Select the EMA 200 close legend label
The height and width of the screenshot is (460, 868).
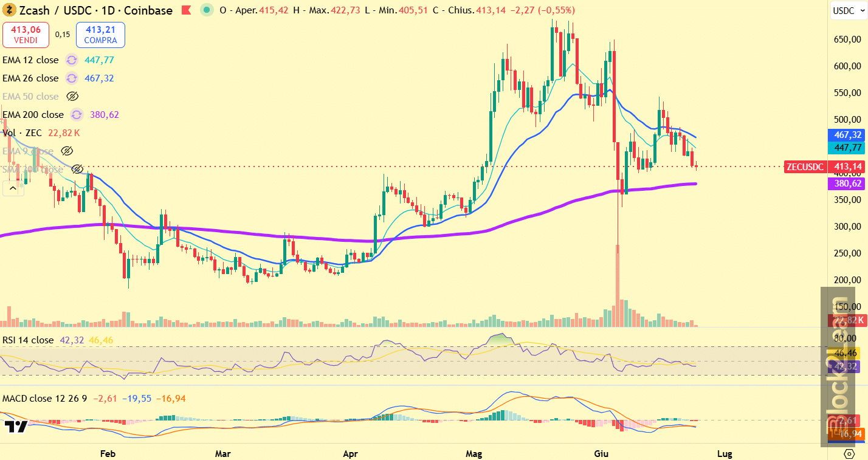(x=33, y=115)
